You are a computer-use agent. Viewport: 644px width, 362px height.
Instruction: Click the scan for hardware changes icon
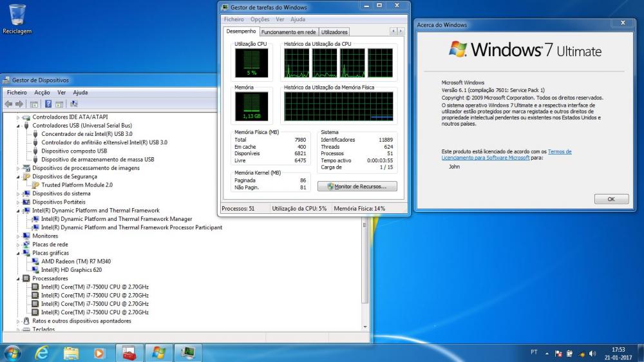tap(74, 104)
